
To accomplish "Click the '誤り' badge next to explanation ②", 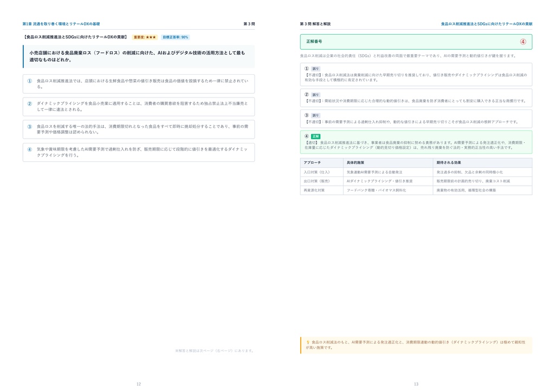I will tap(315, 95).
